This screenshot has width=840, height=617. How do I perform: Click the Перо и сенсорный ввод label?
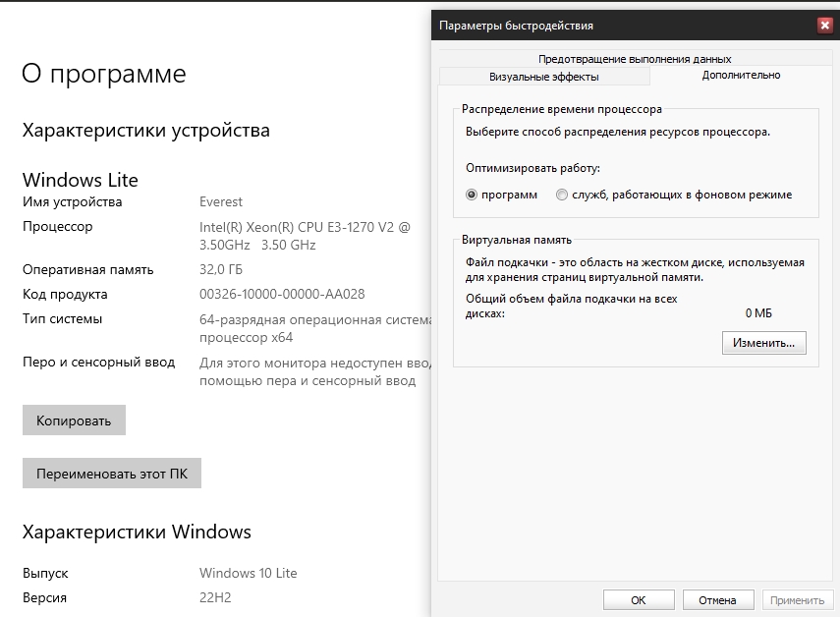[x=98, y=363]
